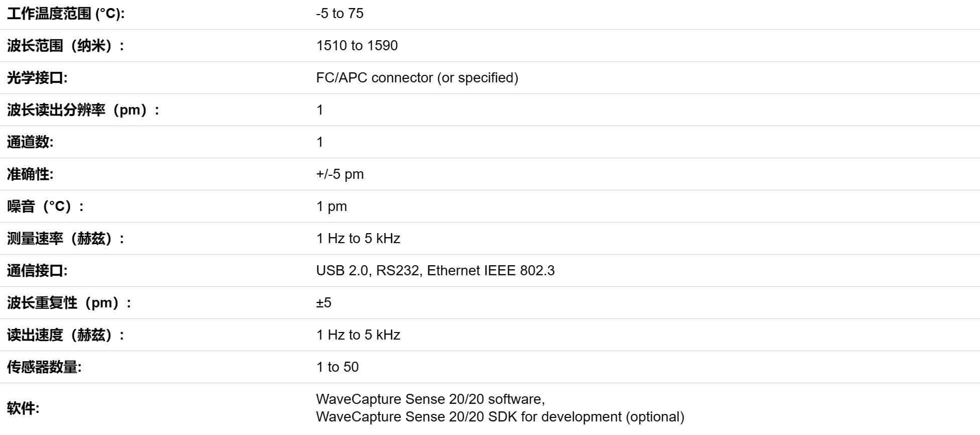980x435 pixels.
Task: Click FC/APC connector (or specified) text
Action: tap(417, 78)
